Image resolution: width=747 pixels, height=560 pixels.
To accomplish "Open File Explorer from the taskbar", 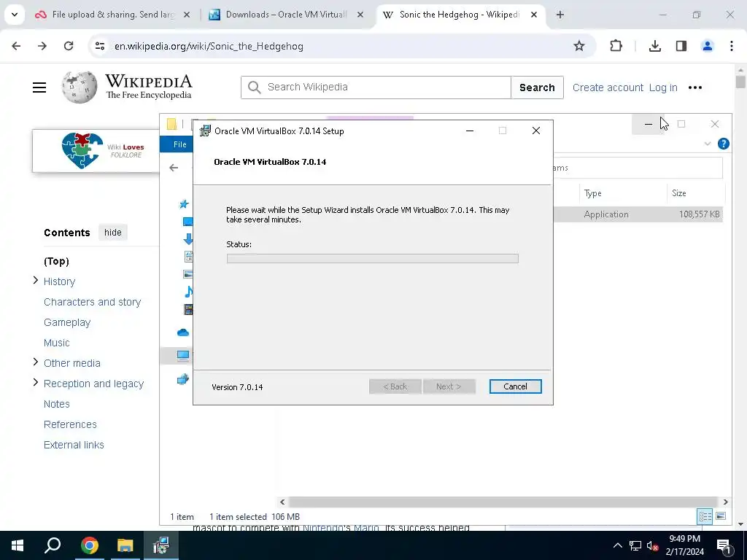I will point(125,545).
